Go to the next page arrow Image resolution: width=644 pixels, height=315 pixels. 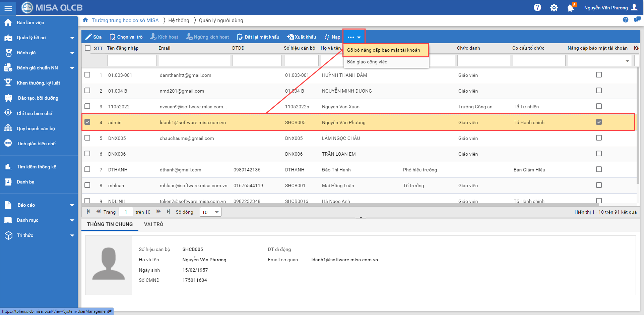coord(158,212)
